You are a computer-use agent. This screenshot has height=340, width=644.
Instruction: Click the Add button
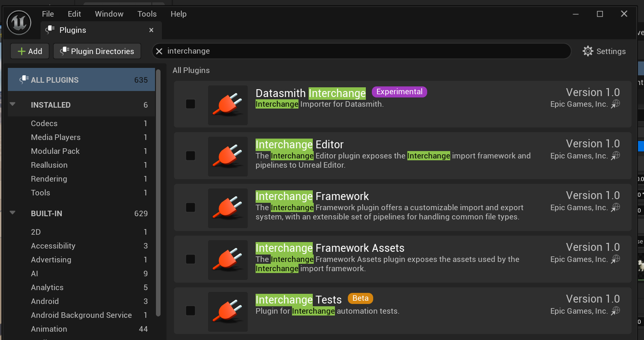click(30, 51)
